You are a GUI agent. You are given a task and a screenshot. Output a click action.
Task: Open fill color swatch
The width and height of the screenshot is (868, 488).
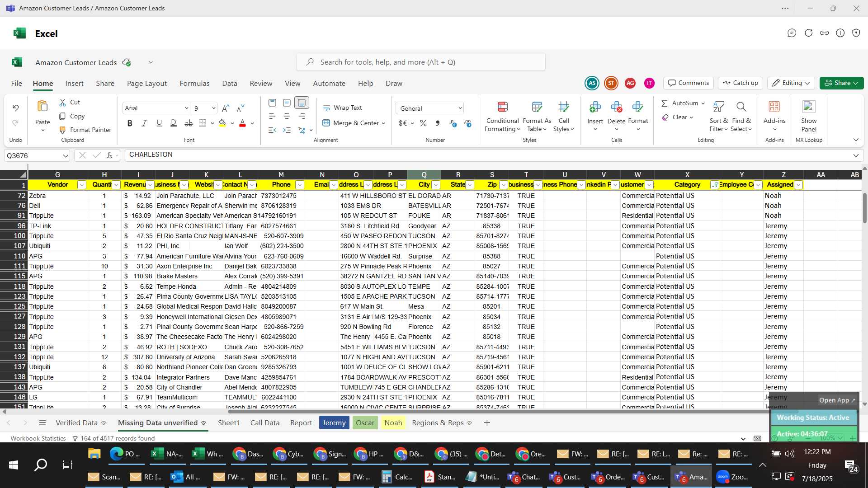click(222, 123)
